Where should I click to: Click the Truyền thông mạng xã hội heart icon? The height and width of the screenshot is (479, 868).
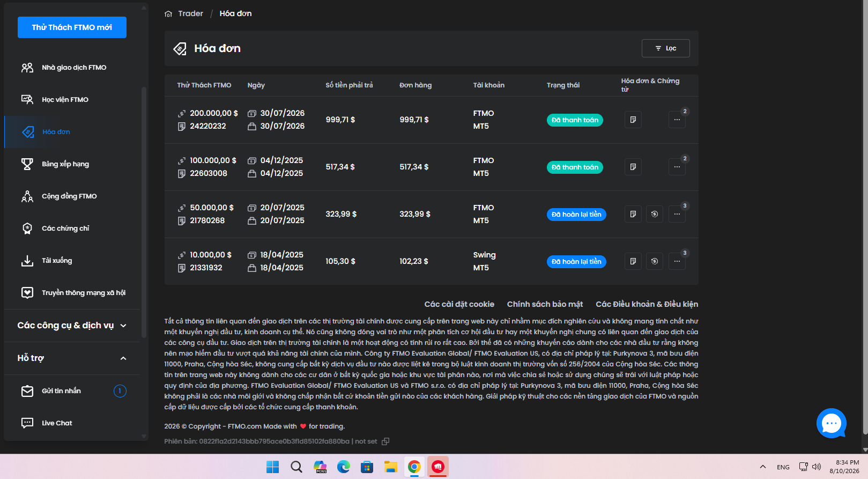tap(27, 293)
